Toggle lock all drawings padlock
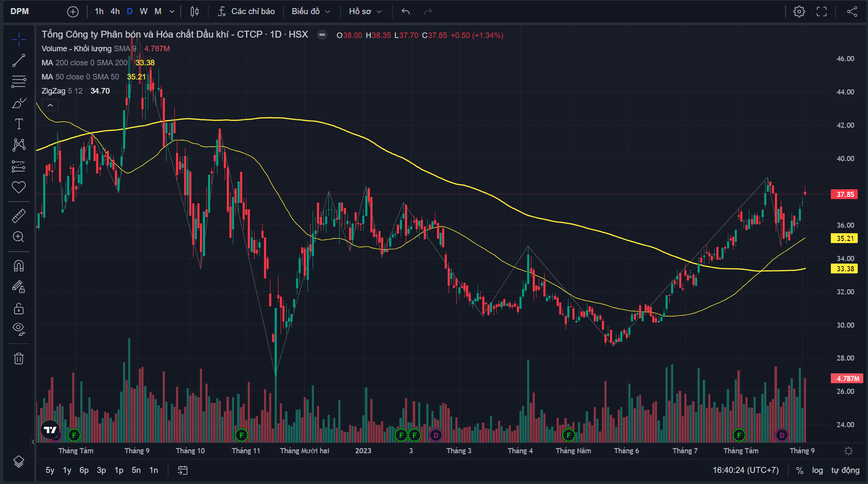868x484 pixels. [19, 308]
